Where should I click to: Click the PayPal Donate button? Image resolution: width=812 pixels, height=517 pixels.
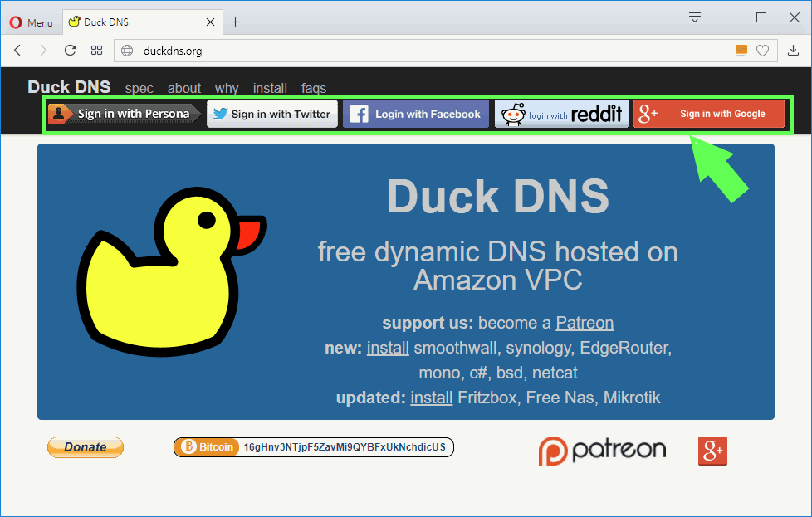[x=86, y=447]
